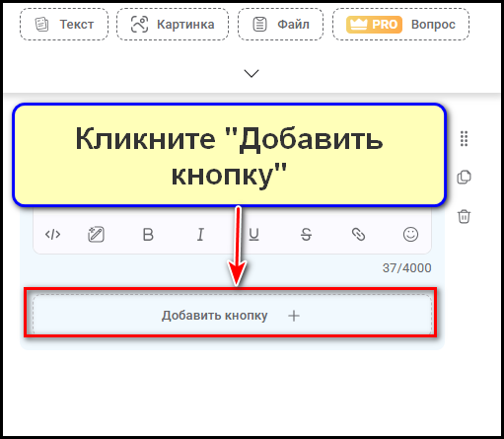Click the plus sign beside Добавить кнопку
Image resolution: width=504 pixels, height=439 pixels.
coord(294,316)
